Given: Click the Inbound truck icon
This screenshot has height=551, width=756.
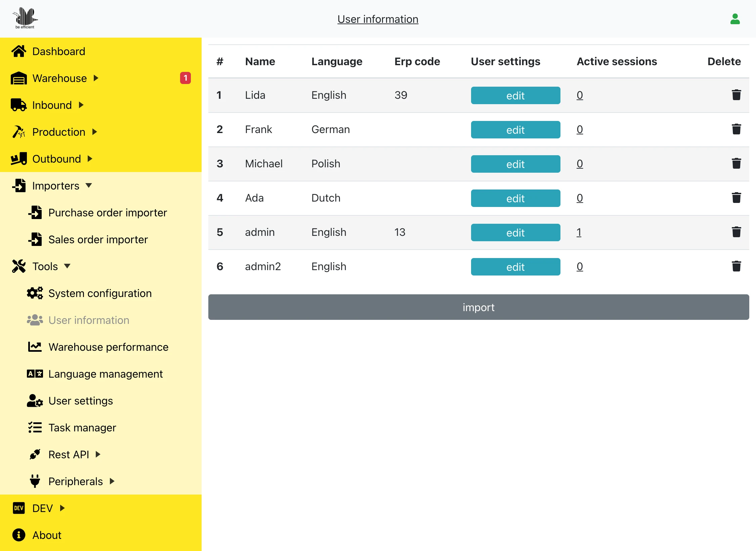Looking at the screenshot, I should pos(19,105).
